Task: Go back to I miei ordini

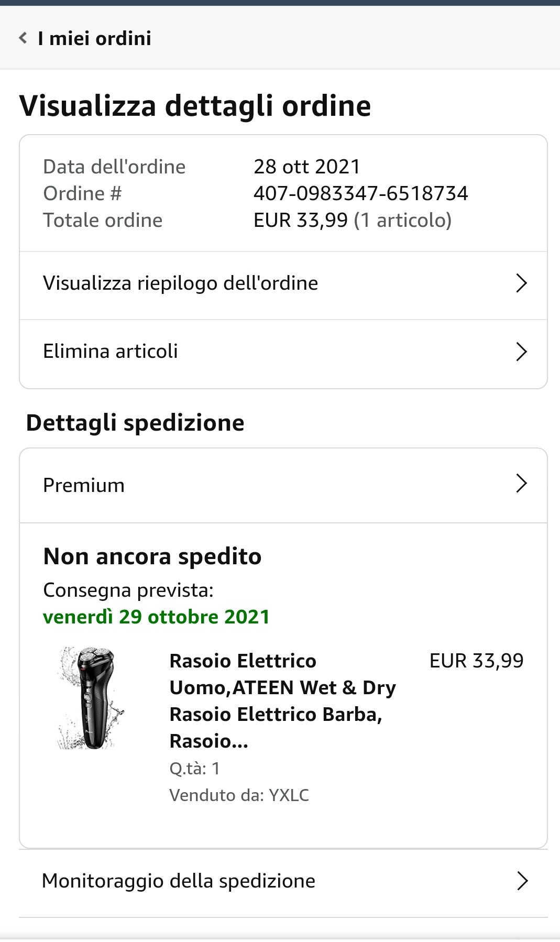Action: point(94,38)
